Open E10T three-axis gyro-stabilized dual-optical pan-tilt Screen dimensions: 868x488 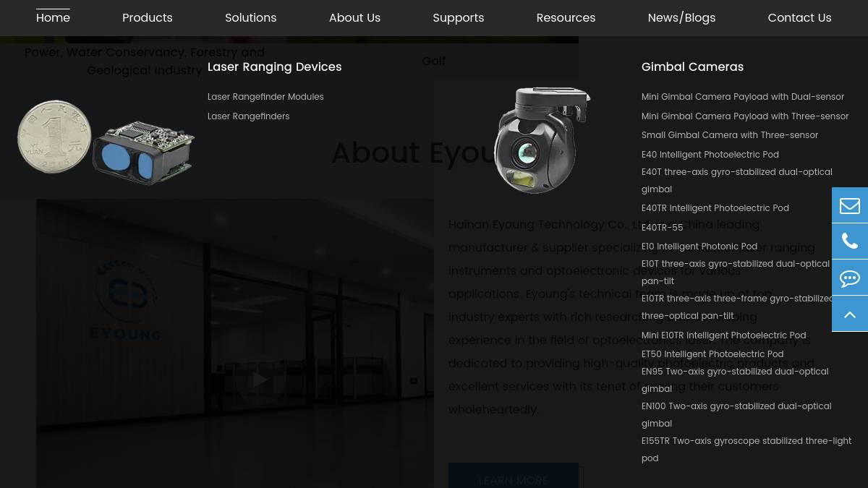(x=736, y=273)
